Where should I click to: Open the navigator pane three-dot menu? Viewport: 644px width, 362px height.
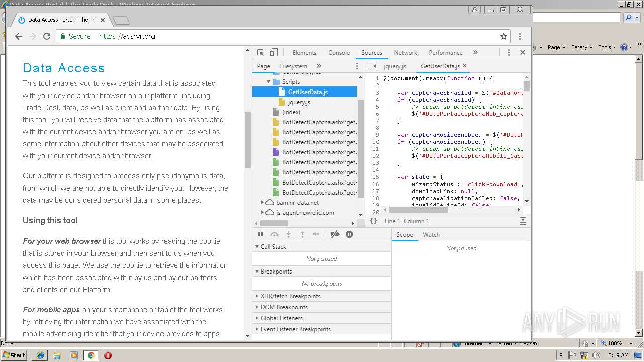[357, 66]
